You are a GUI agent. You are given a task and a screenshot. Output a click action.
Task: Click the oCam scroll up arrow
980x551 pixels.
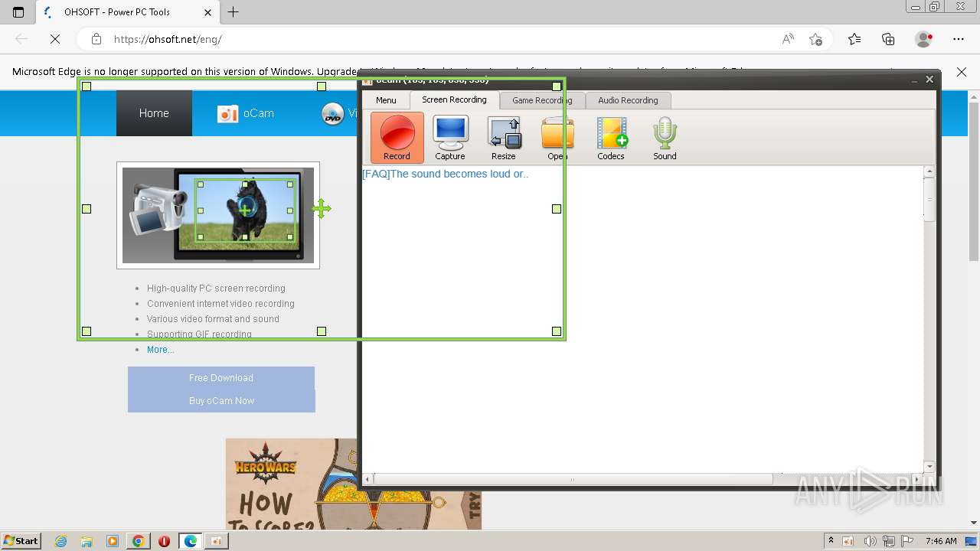[x=929, y=172]
